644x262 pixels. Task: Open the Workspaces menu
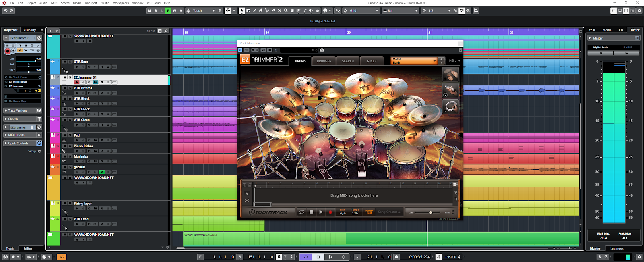[x=121, y=3]
